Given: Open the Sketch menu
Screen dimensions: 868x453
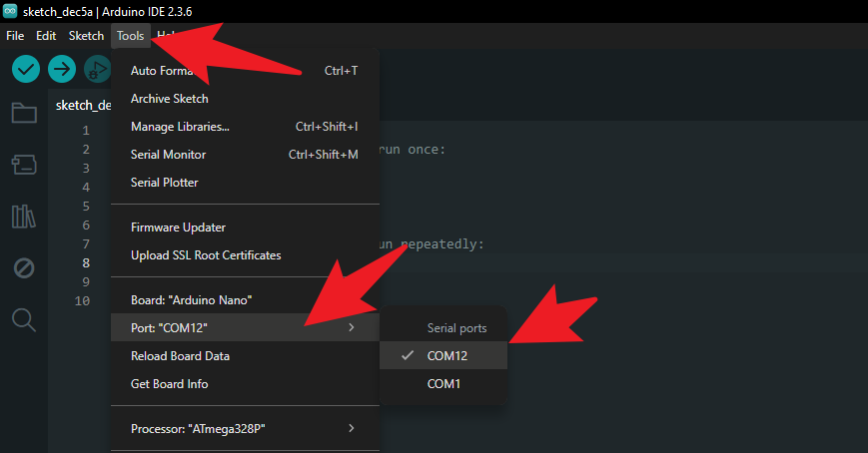Looking at the screenshot, I should pos(86,36).
